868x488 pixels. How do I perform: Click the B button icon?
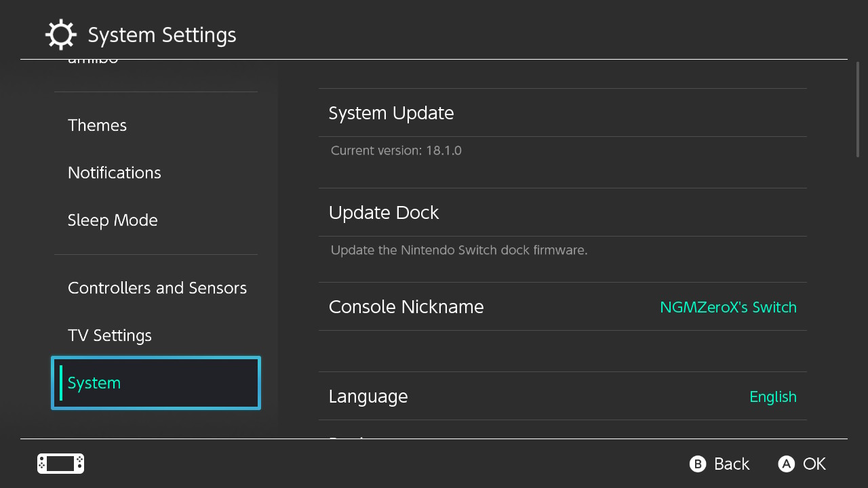pyautogui.click(x=698, y=464)
